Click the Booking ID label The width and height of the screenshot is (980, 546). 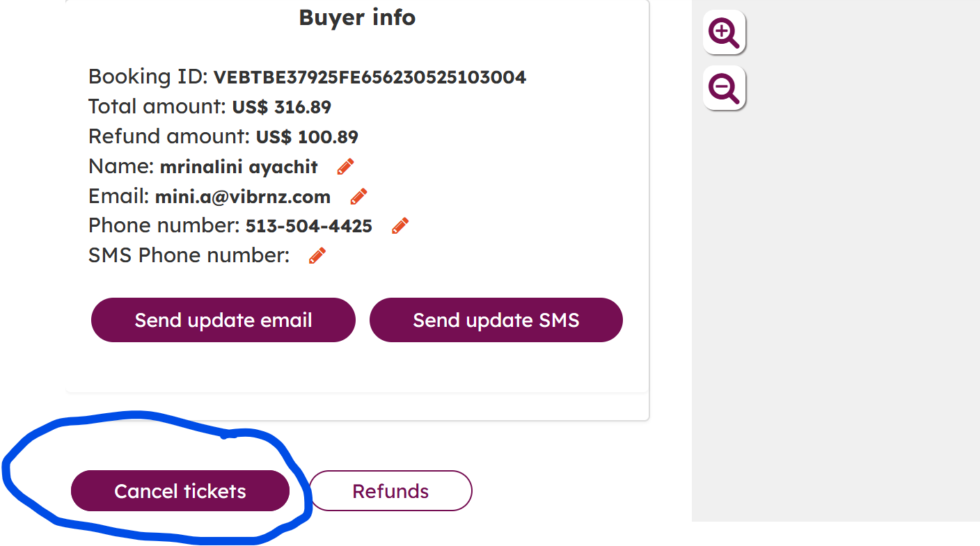pos(148,77)
